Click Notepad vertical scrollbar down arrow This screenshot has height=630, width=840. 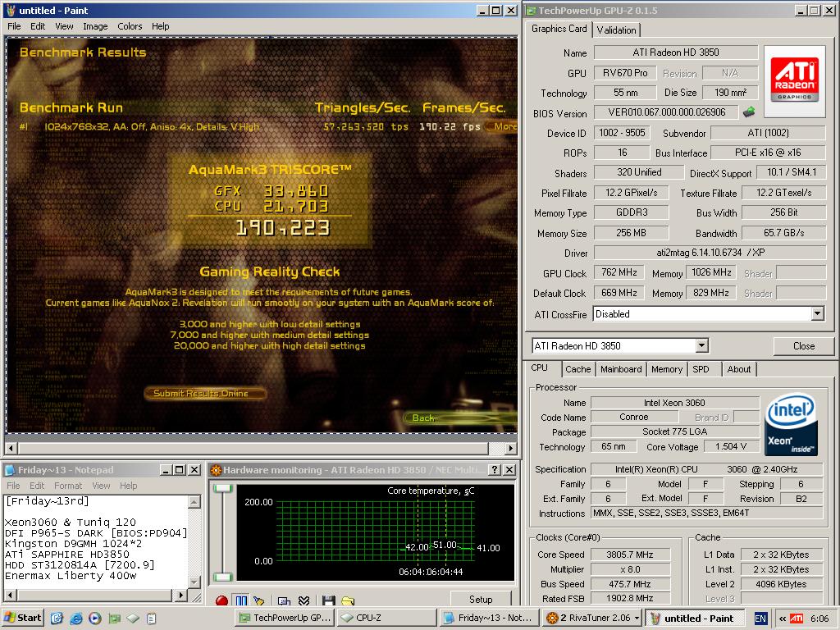click(x=194, y=582)
